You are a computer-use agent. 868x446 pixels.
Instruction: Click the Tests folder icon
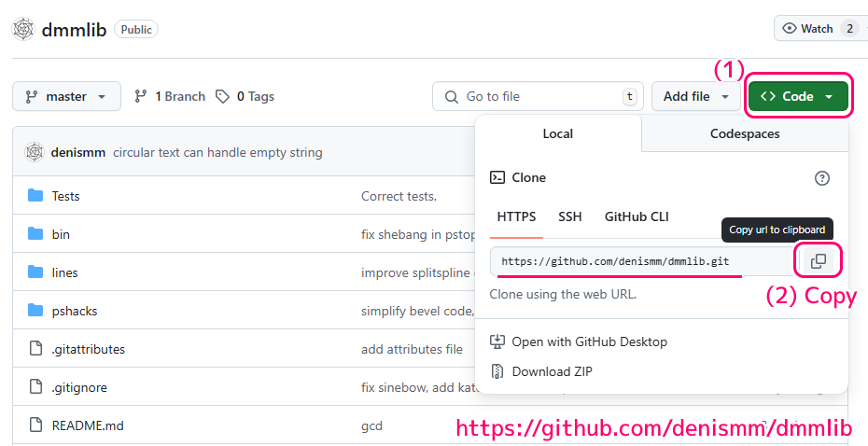35,196
